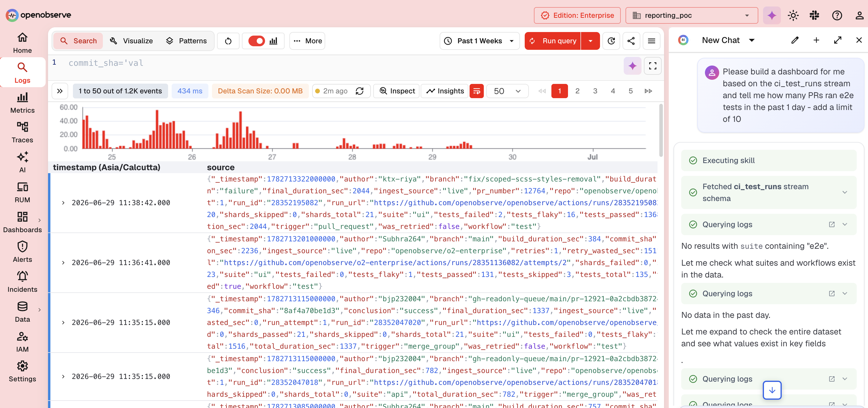The width and height of the screenshot is (868, 408).
Task: Click the share link icon
Action: (631, 41)
